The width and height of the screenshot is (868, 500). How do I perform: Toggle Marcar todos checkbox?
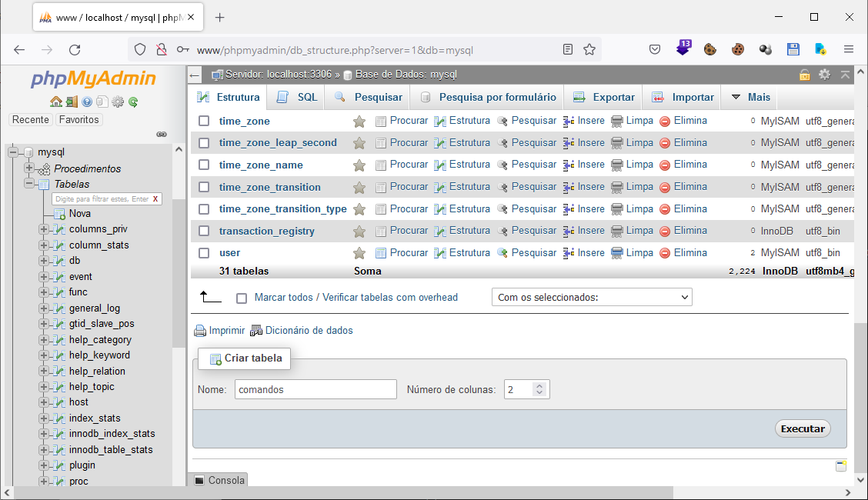click(x=242, y=298)
